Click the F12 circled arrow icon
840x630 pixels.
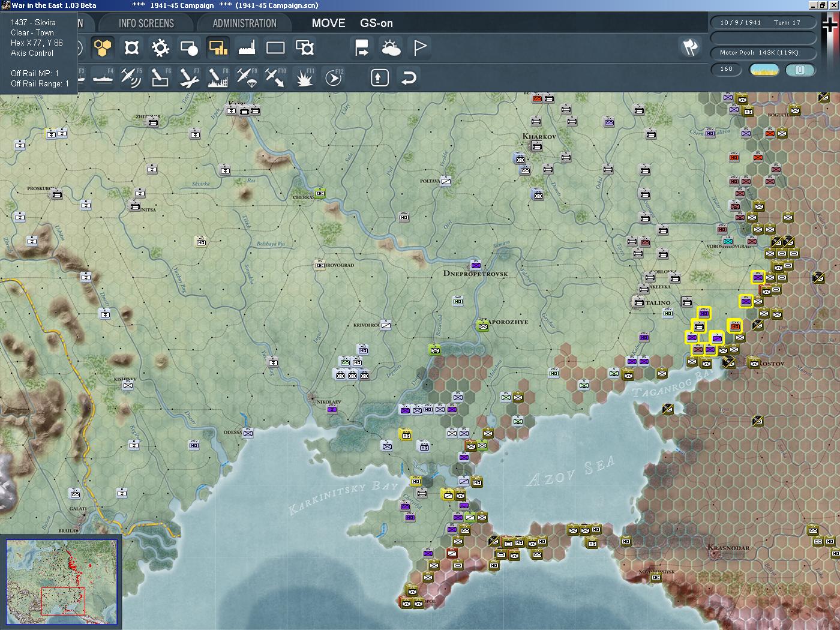[334, 77]
